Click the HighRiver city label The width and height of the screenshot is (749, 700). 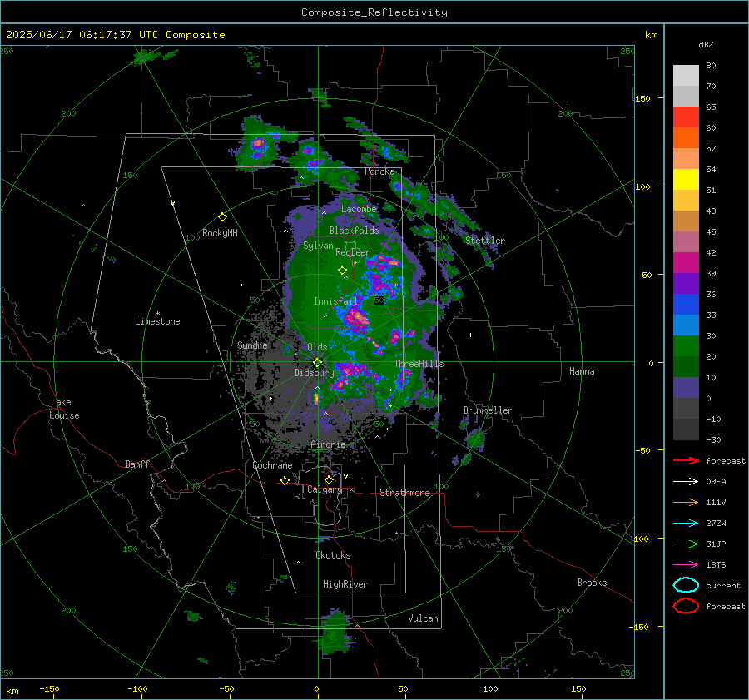(x=345, y=584)
